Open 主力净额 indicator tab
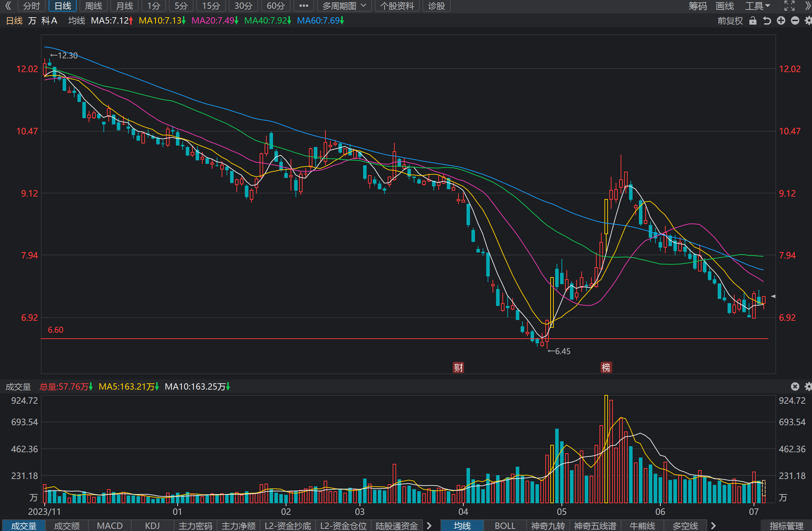Viewport: 812px width, 531px height. click(239, 526)
